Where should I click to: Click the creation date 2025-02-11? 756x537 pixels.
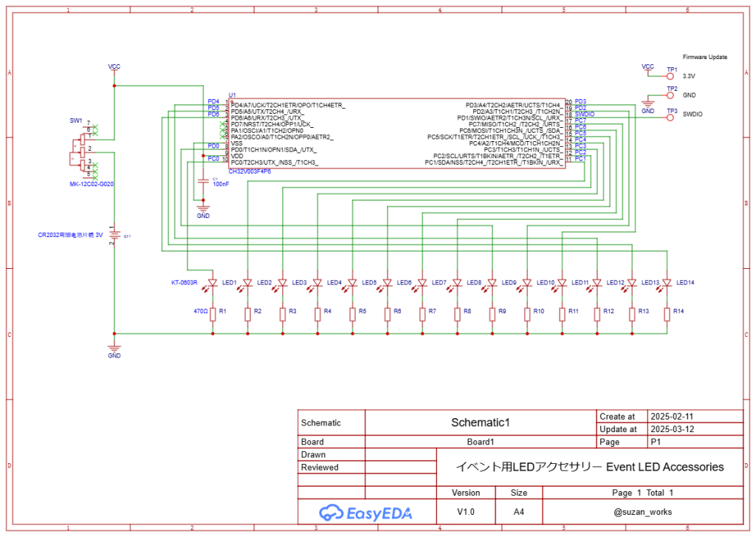point(672,417)
